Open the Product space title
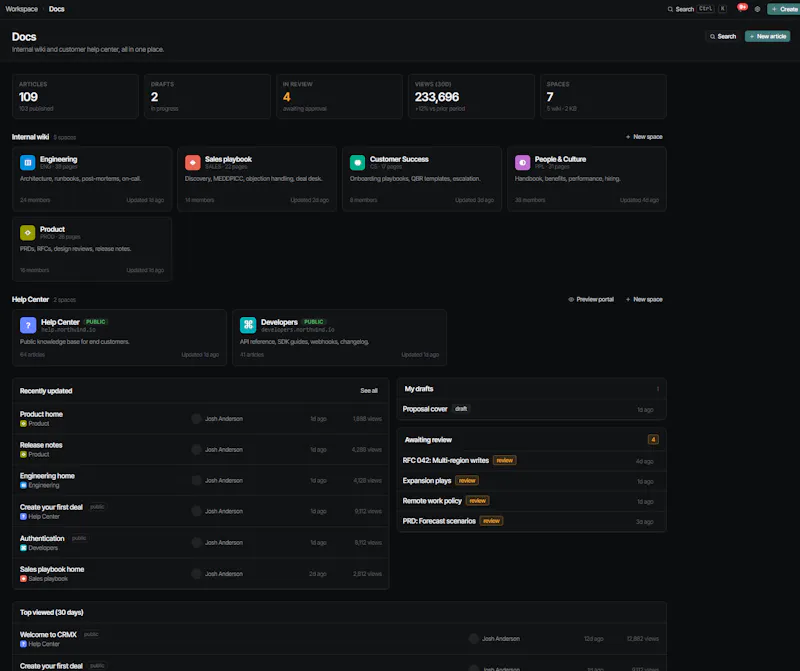Screen dimensions: 800x671 pyautogui.click(x=52, y=229)
